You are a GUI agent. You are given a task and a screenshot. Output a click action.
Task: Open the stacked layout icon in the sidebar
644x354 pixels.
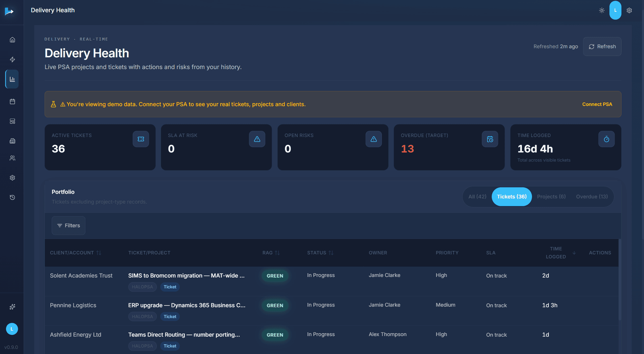click(12, 121)
